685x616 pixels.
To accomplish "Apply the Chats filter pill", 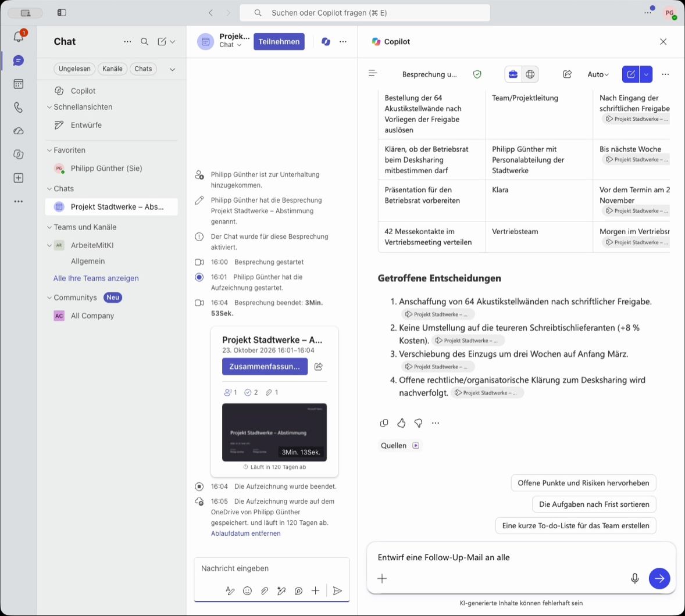I will [143, 69].
